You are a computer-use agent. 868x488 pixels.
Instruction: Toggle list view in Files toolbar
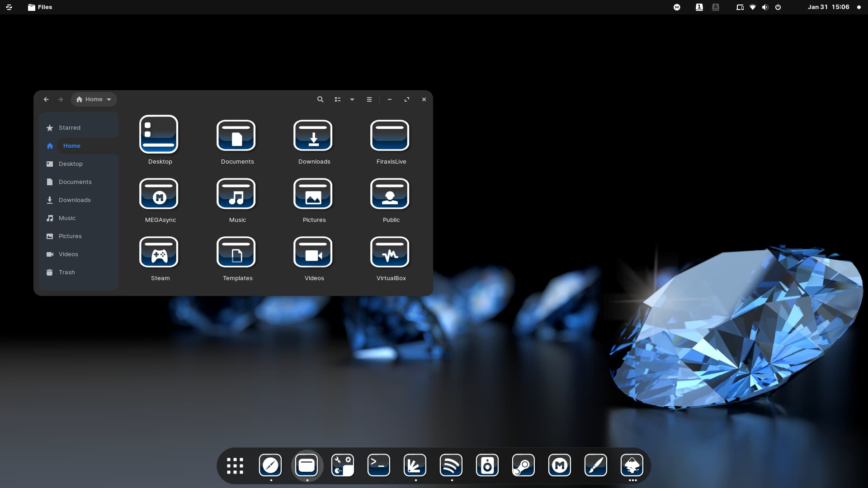[338, 99]
